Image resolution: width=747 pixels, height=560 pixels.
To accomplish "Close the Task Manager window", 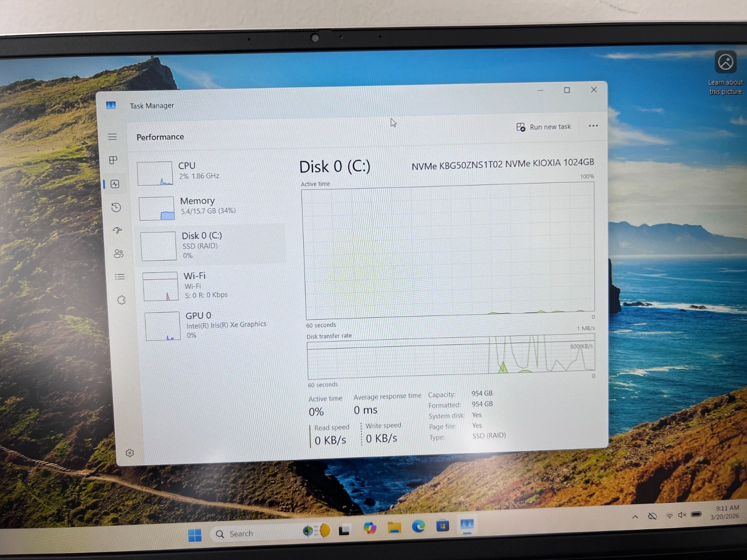I will pos(594,90).
